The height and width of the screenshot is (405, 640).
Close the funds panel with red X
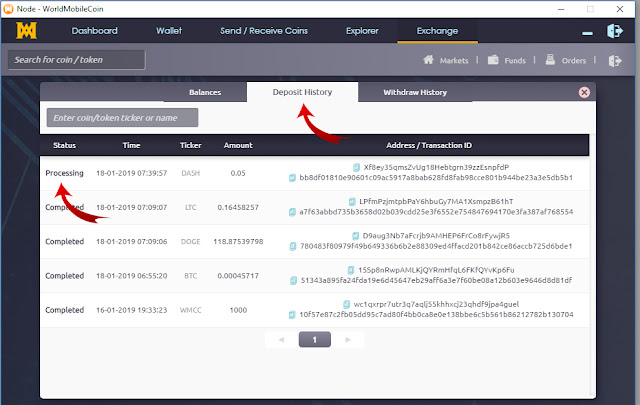pyautogui.click(x=584, y=92)
